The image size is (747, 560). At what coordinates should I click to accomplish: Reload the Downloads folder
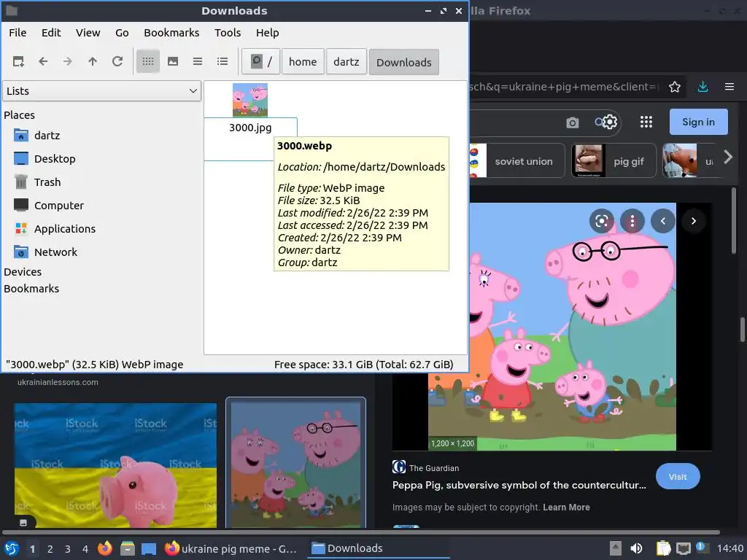click(x=117, y=61)
